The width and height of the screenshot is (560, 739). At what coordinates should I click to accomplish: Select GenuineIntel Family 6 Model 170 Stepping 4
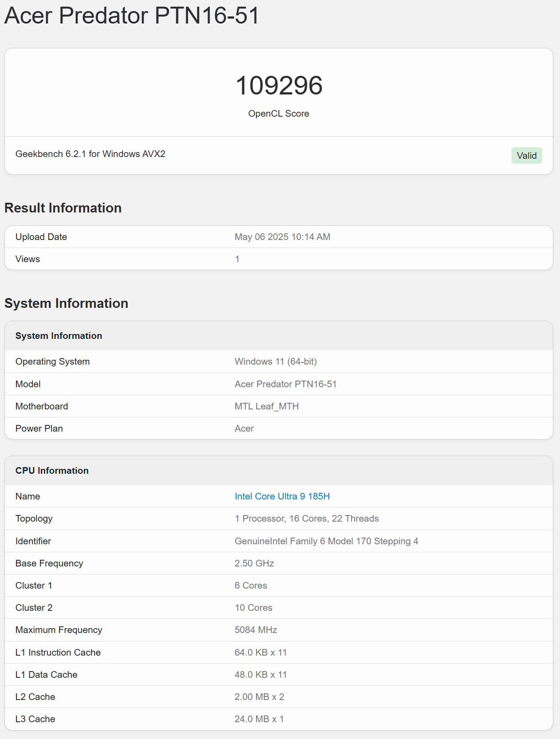point(326,541)
